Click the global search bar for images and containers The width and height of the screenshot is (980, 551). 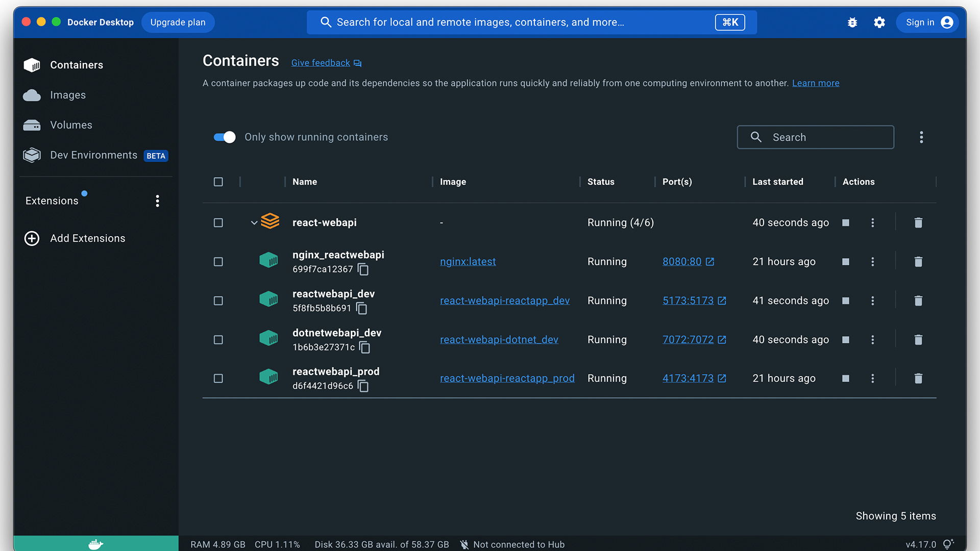coord(531,22)
